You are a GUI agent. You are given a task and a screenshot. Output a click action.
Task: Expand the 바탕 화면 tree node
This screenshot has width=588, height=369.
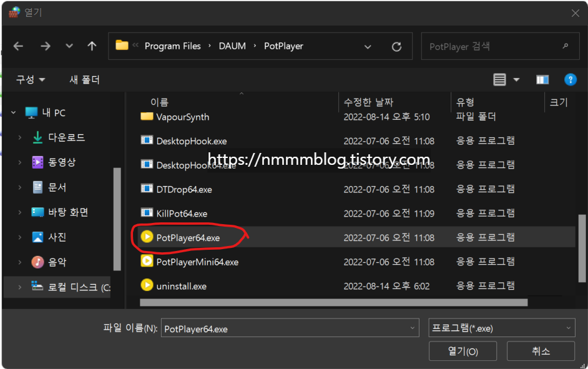point(20,212)
